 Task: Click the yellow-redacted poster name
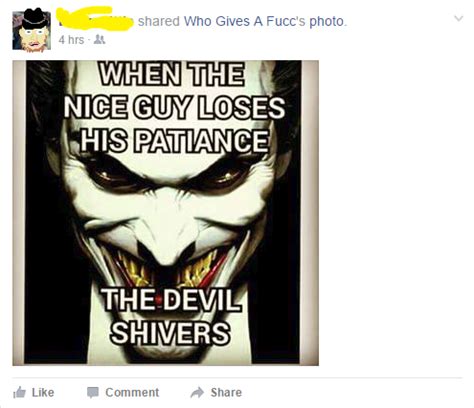pos(95,18)
